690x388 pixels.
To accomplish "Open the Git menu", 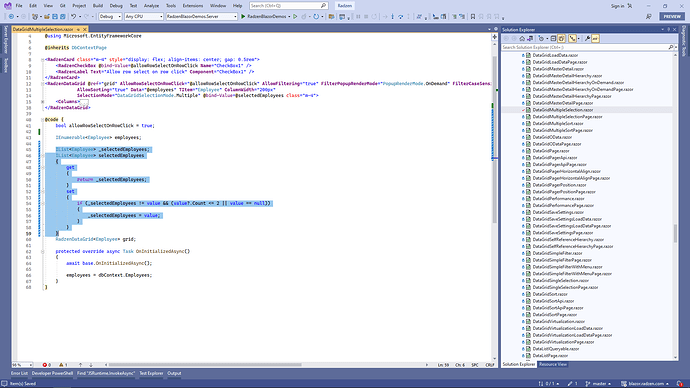I will [62, 6].
